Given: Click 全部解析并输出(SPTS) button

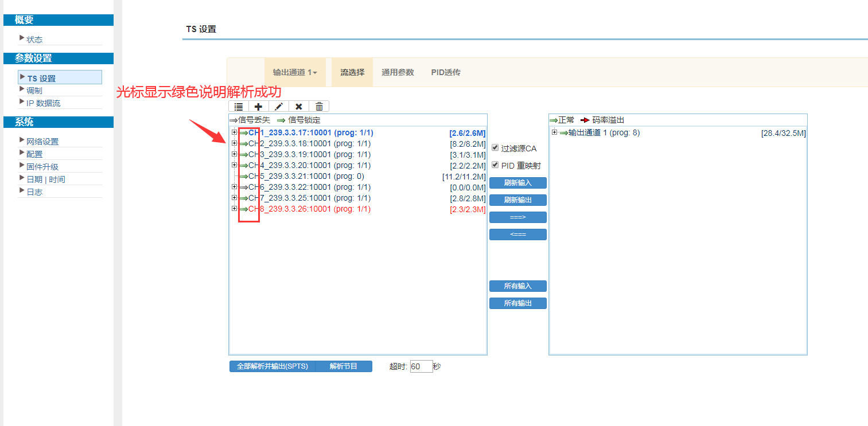Looking at the screenshot, I should coord(273,366).
